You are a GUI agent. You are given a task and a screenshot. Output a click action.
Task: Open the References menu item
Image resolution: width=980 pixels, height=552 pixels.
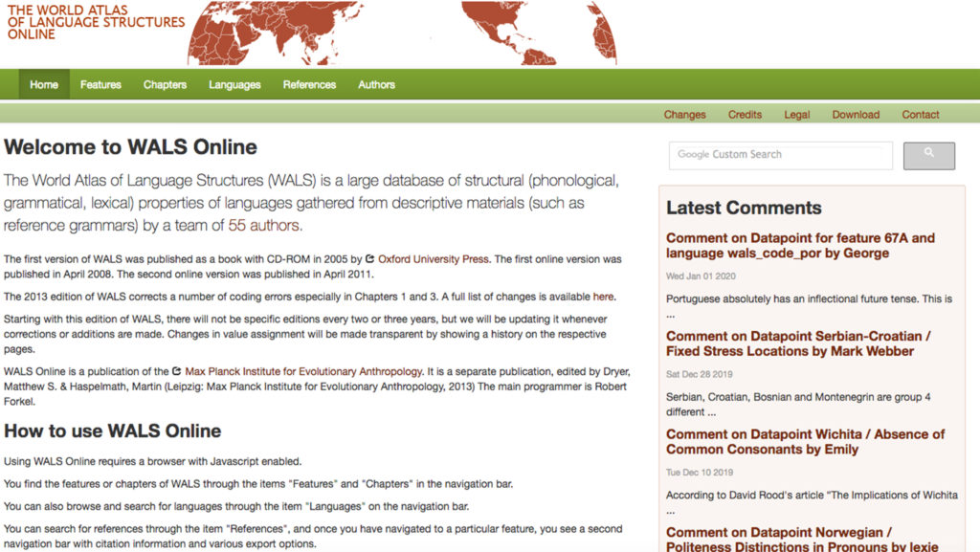(x=309, y=84)
